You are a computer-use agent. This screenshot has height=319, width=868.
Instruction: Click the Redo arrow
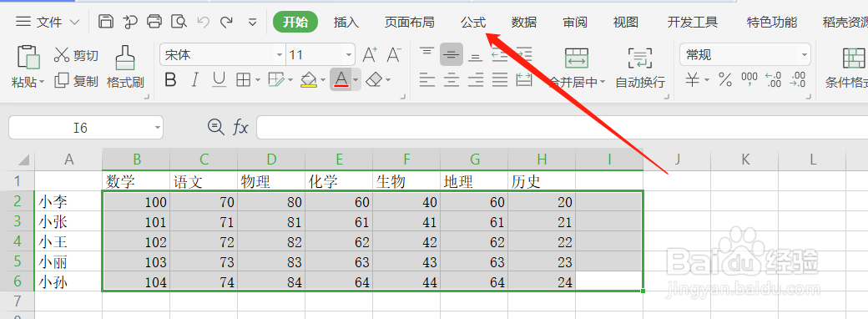tap(226, 23)
